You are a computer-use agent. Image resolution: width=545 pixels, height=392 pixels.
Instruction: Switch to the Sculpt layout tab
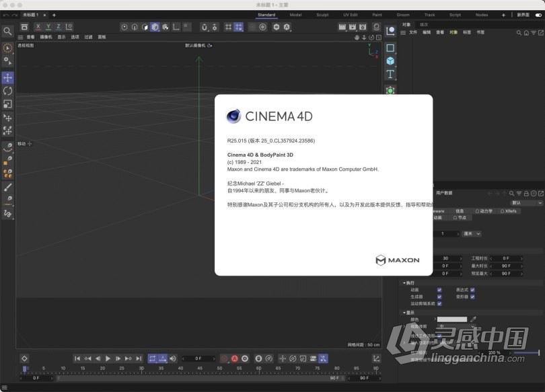pyautogui.click(x=322, y=15)
